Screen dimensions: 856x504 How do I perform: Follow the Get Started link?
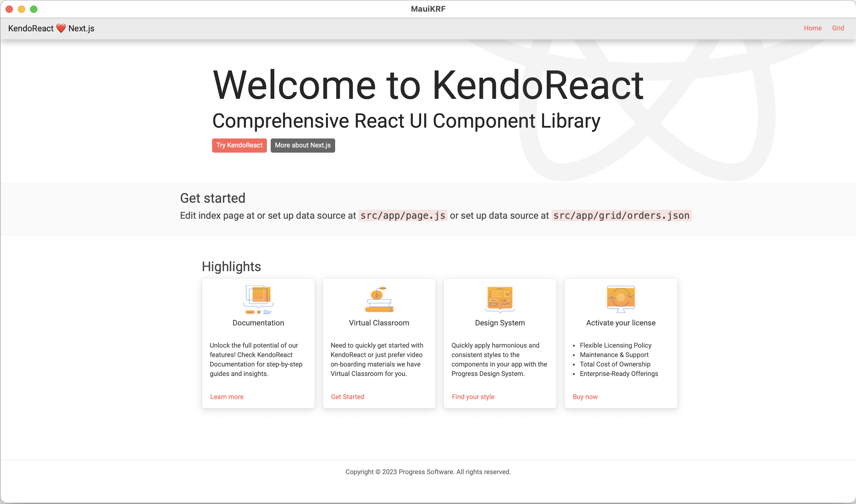pyautogui.click(x=347, y=397)
